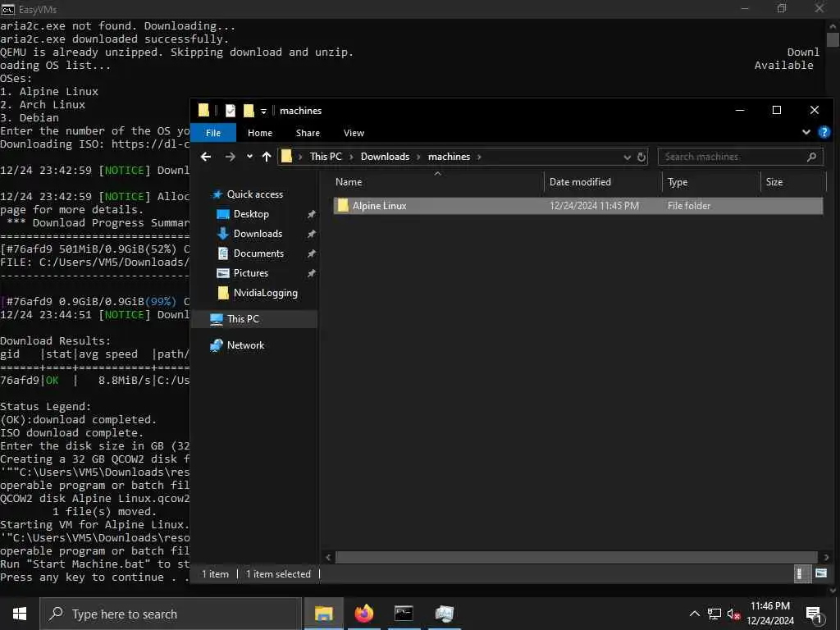
Task: Click the taskbar search box
Action: click(x=171, y=614)
